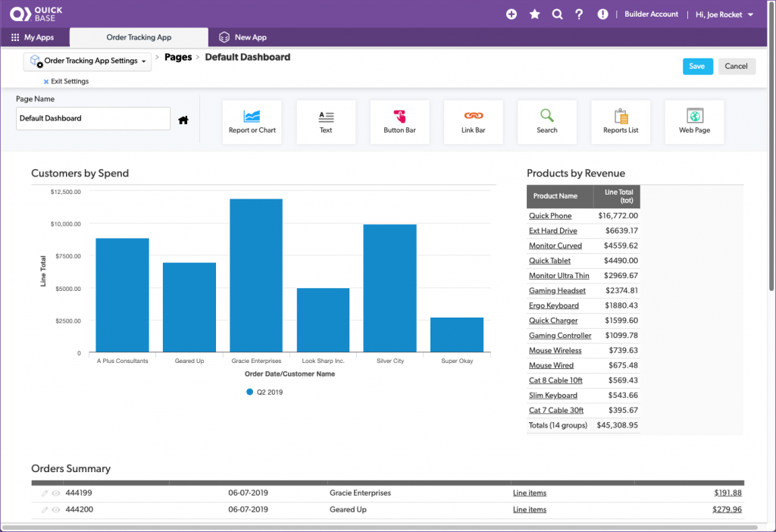The width and height of the screenshot is (776, 532).
Task: Add a Report or Chart widget
Action: click(252, 122)
